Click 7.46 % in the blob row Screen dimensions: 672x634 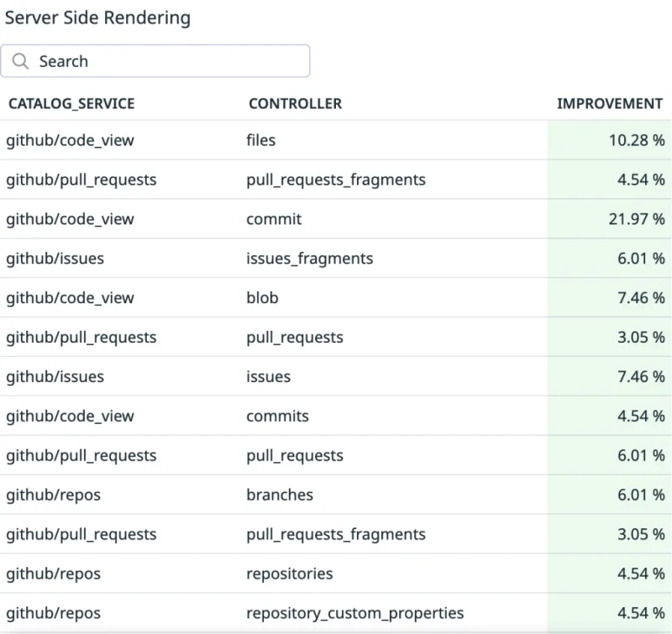click(x=641, y=298)
